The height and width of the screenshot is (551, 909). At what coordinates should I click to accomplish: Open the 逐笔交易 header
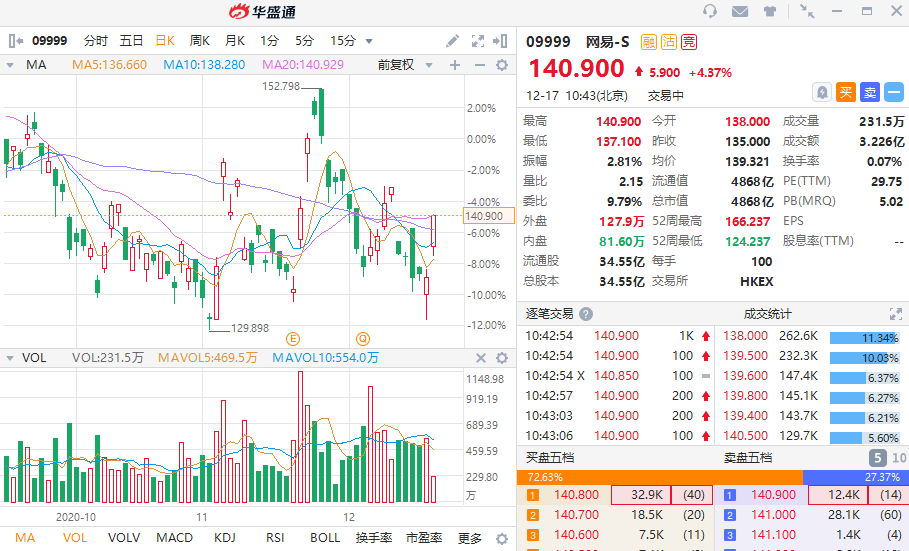tap(550, 314)
